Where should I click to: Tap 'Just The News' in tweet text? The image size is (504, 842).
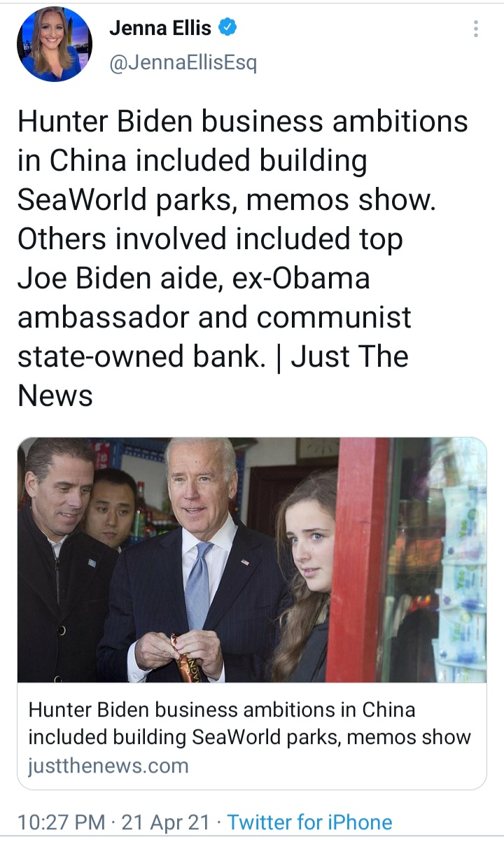tap(213, 377)
